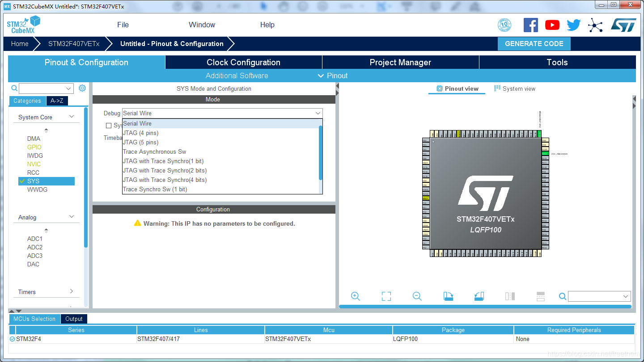Viewport: 644px width, 362px height.
Task: Select the Categories tab
Action: pos(27,101)
